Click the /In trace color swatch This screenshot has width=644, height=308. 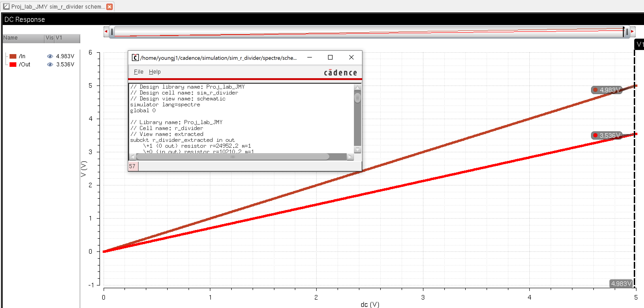pos(13,56)
